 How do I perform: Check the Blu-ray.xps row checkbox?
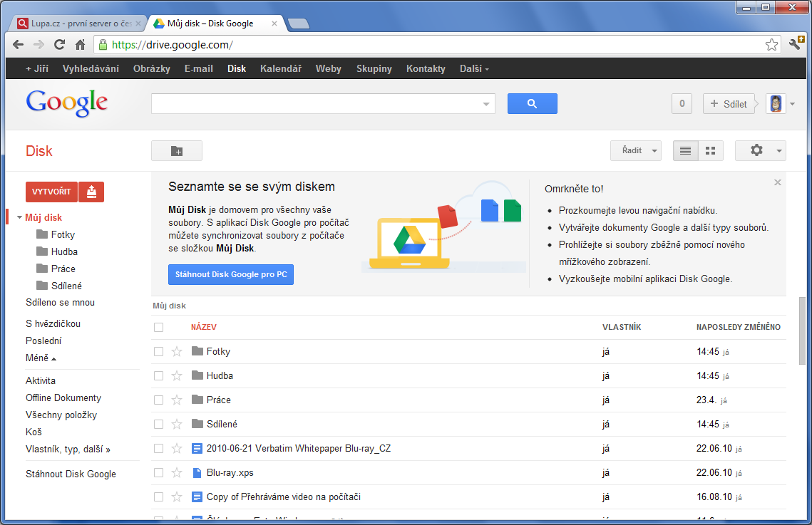click(158, 473)
